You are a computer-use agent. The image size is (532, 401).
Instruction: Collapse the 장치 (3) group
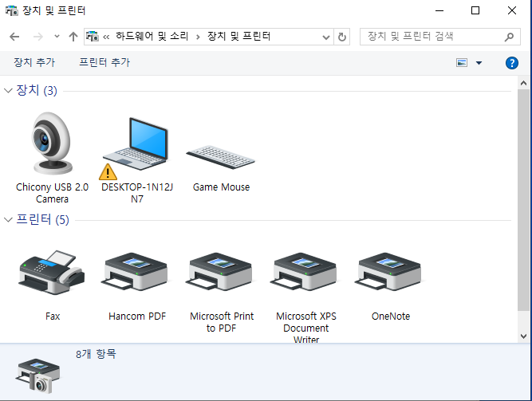click(8, 91)
